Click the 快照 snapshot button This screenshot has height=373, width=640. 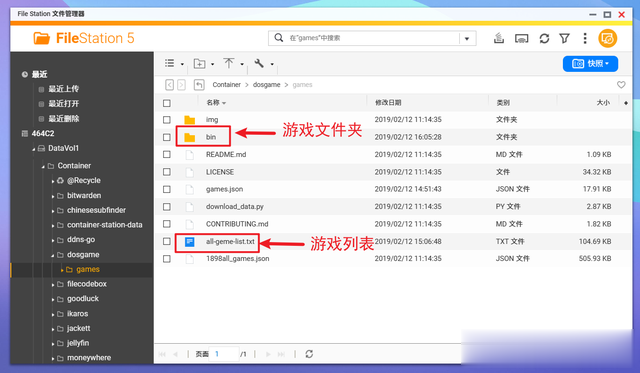point(590,64)
